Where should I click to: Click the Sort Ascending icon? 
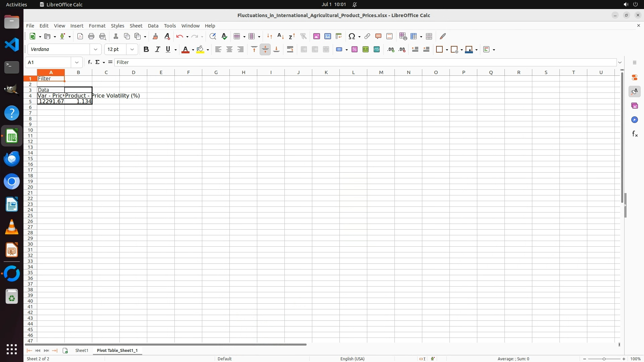pos(281,36)
